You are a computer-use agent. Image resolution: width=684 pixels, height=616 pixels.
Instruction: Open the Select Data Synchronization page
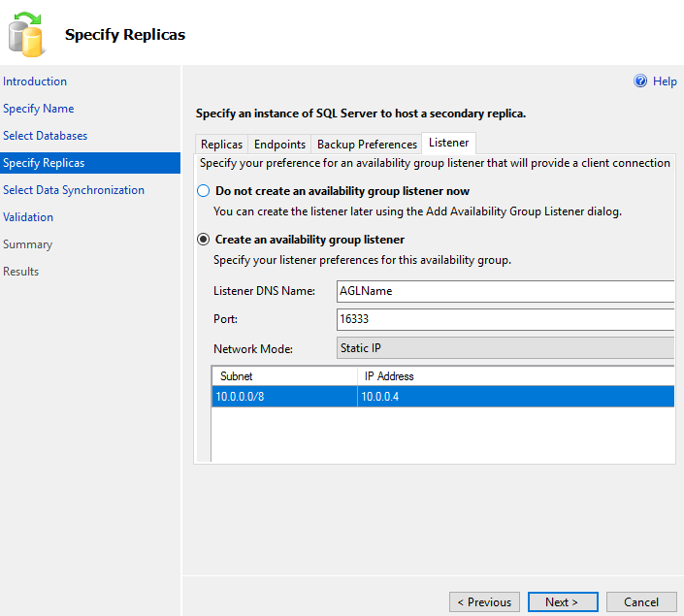[74, 190]
